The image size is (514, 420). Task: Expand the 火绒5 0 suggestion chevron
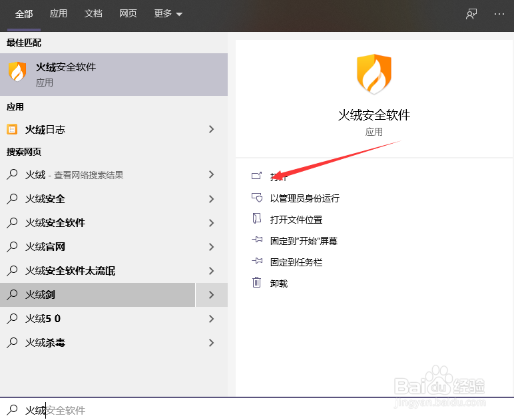coord(212,319)
